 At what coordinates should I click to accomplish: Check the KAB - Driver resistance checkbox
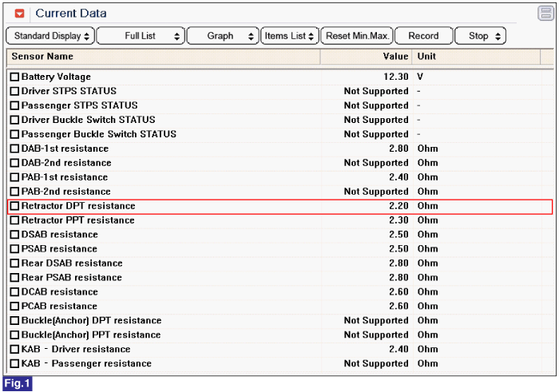pos(14,349)
